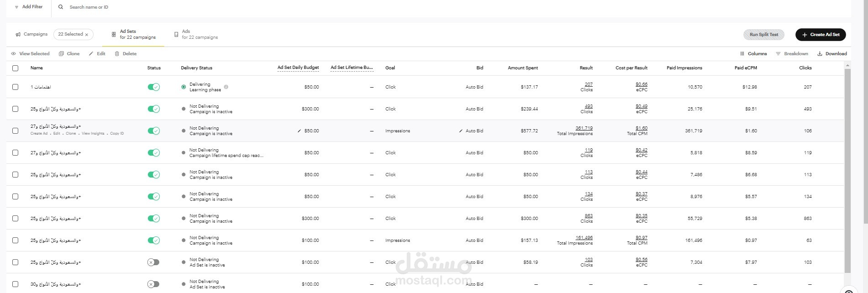Click the megaphone Campaigns icon

(x=18, y=35)
